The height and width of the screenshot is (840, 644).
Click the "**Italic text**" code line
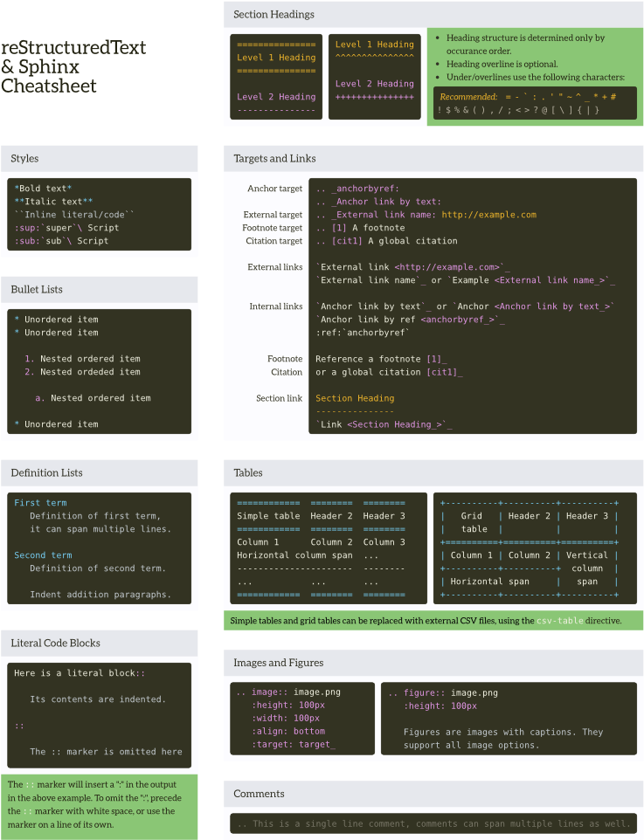[53, 202]
